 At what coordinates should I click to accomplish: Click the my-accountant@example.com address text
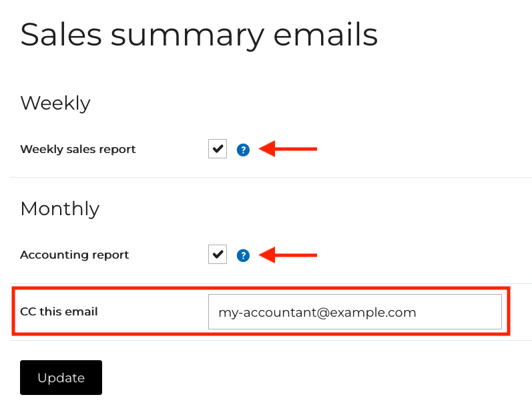[x=317, y=312]
